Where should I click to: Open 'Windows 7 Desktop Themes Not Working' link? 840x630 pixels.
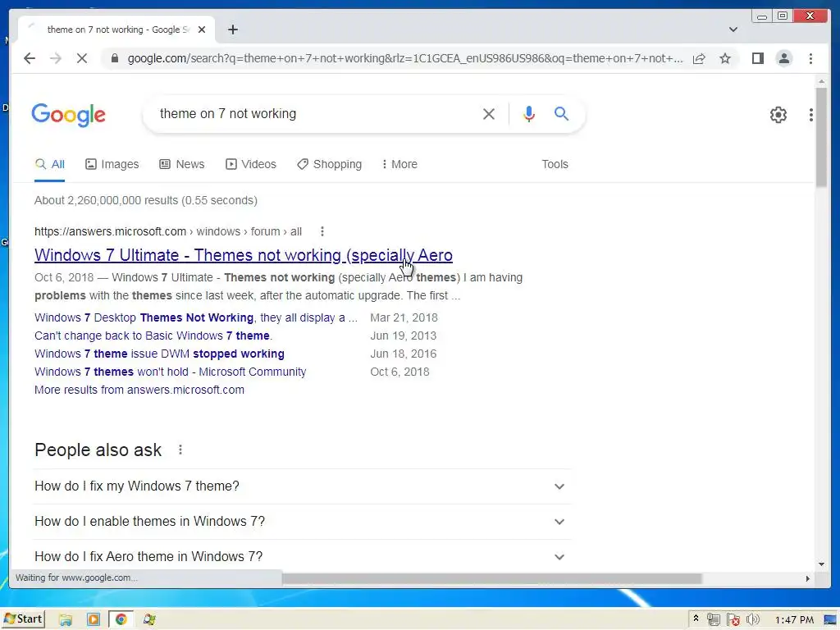195,317
